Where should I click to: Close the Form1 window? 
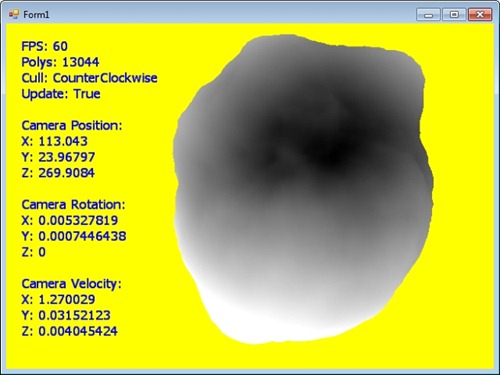(480, 15)
